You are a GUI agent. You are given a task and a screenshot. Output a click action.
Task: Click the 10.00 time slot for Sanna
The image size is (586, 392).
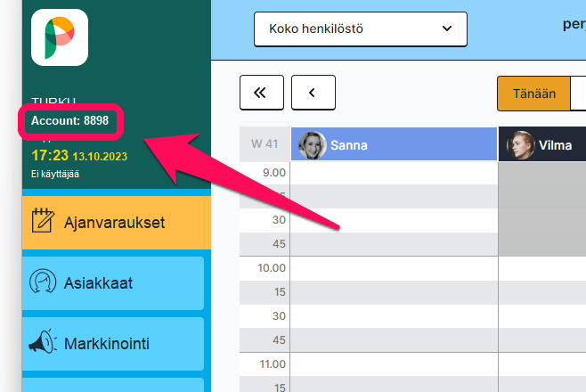(394, 267)
